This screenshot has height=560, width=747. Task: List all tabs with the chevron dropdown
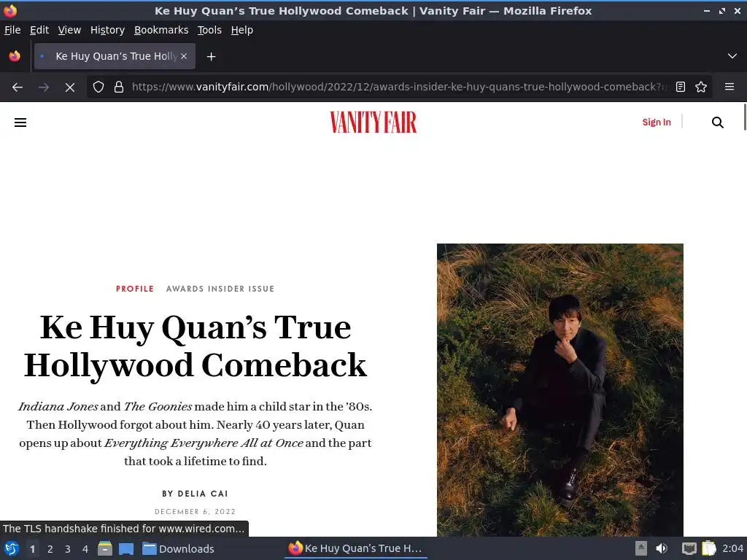click(x=732, y=56)
